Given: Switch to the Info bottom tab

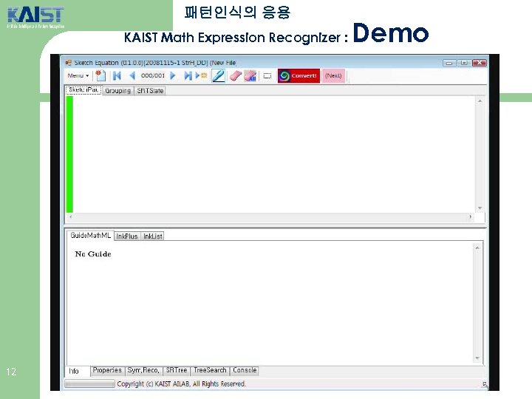Looking at the screenshot, I should [x=78, y=371].
